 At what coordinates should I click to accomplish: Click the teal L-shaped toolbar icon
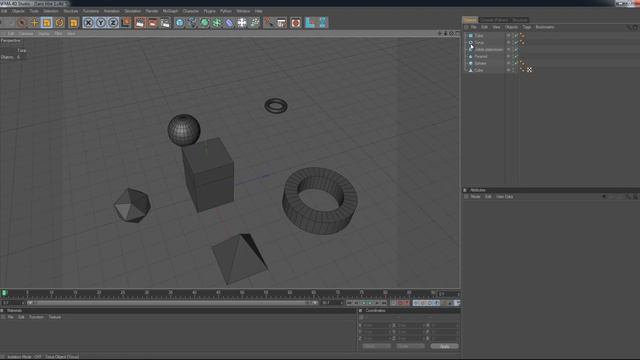(x=310, y=23)
